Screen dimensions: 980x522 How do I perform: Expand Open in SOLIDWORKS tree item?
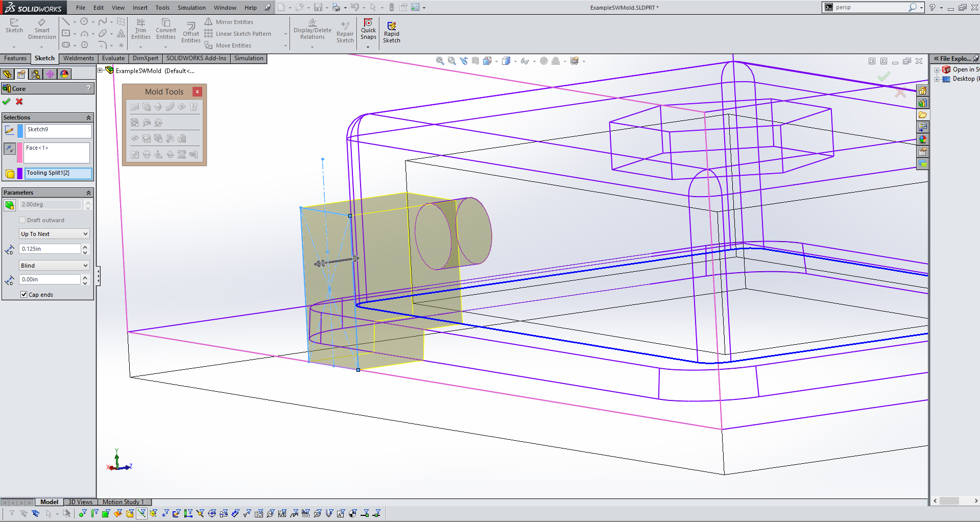(937, 69)
